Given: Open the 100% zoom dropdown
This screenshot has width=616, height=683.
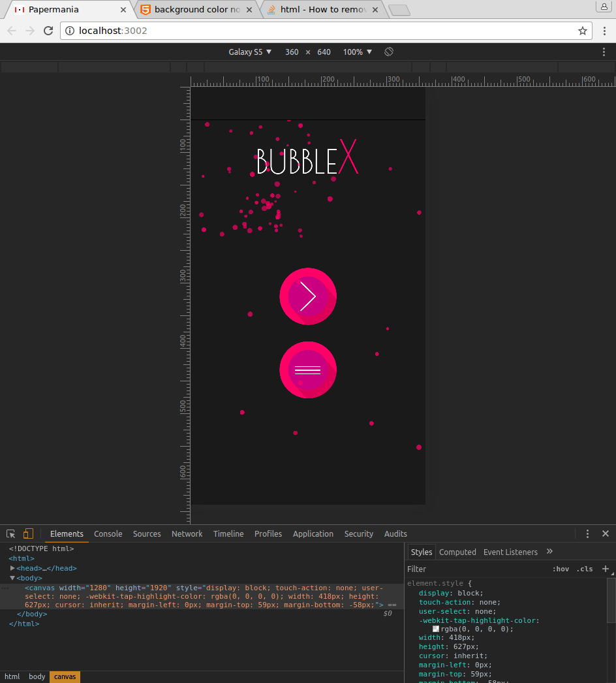Looking at the screenshot, I should click(x=358, y=52).
